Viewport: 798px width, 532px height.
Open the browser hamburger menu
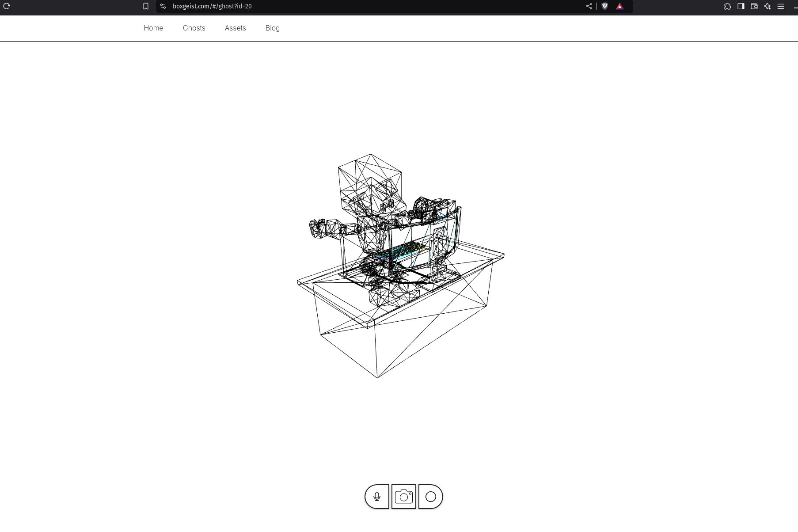pos(781,6)
